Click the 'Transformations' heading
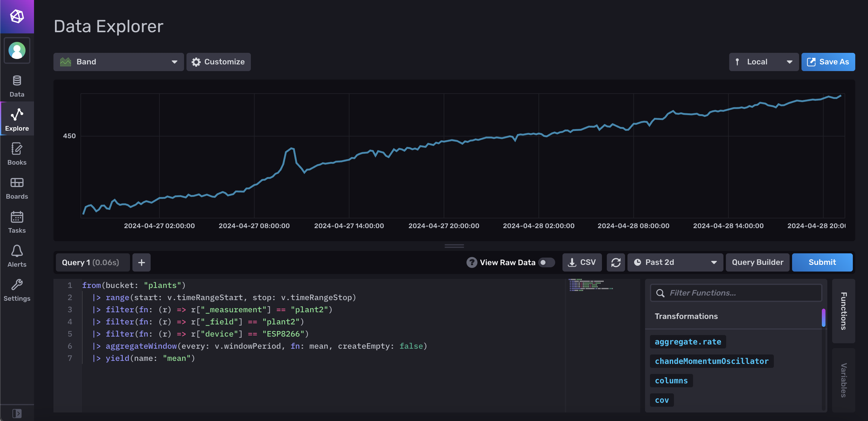Image resolution: width=868 pixels, height=421 pixels. (x=686, y=316)
